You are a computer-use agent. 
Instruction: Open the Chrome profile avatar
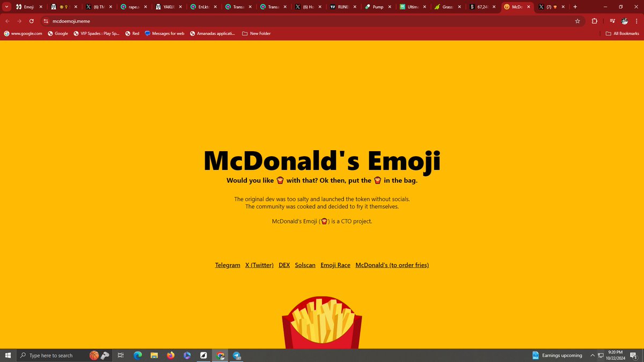tap(625, 21)
